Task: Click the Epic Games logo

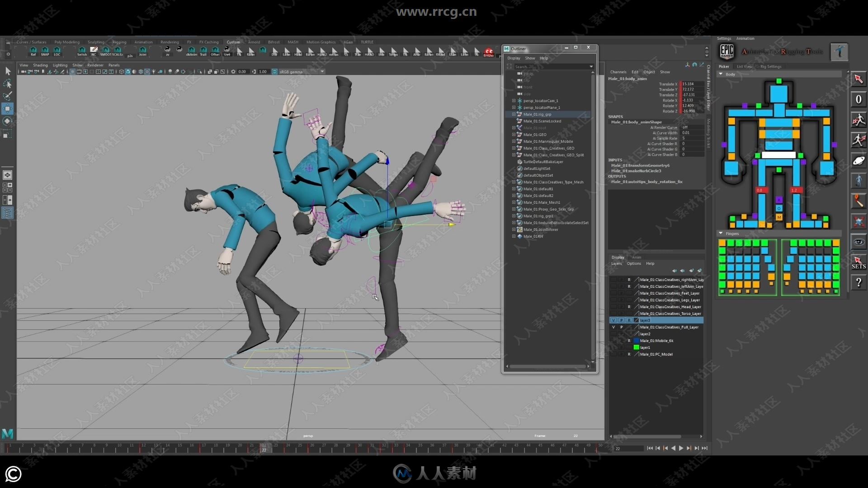Action: (x=726, y=52)
